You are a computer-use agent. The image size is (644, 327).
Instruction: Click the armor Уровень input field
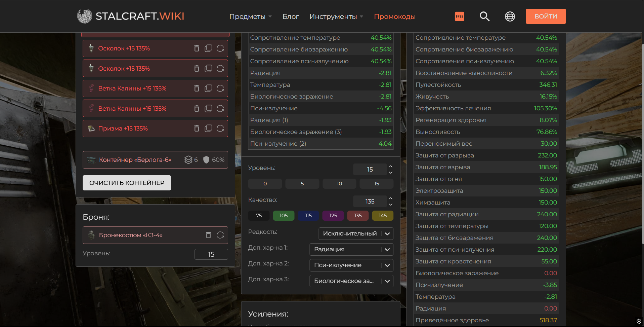tap(211, 254)
